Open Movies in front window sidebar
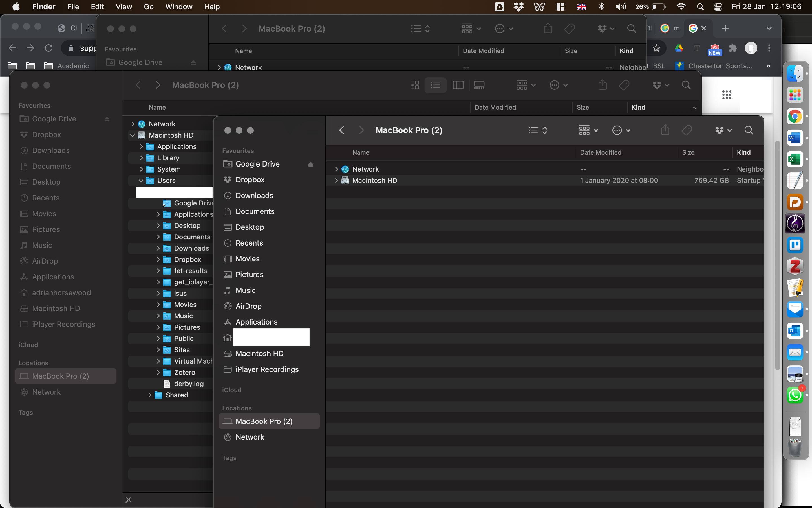 pyautogui.click(x=248, y=259)
